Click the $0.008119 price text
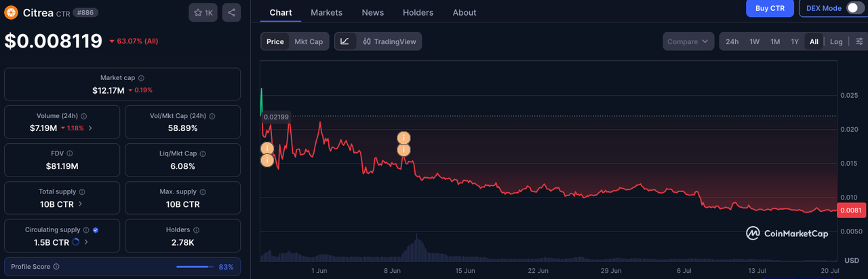868x279 pixels. (x=54, y=41)
